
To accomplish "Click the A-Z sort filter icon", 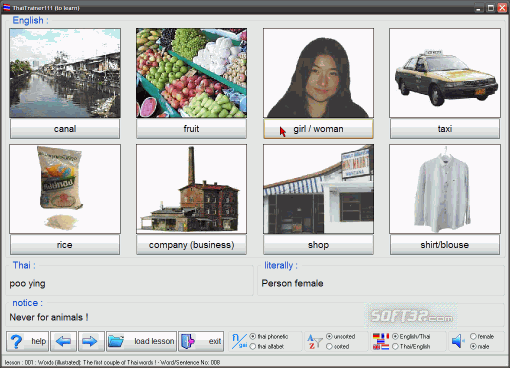I will [x=315, y=342].
